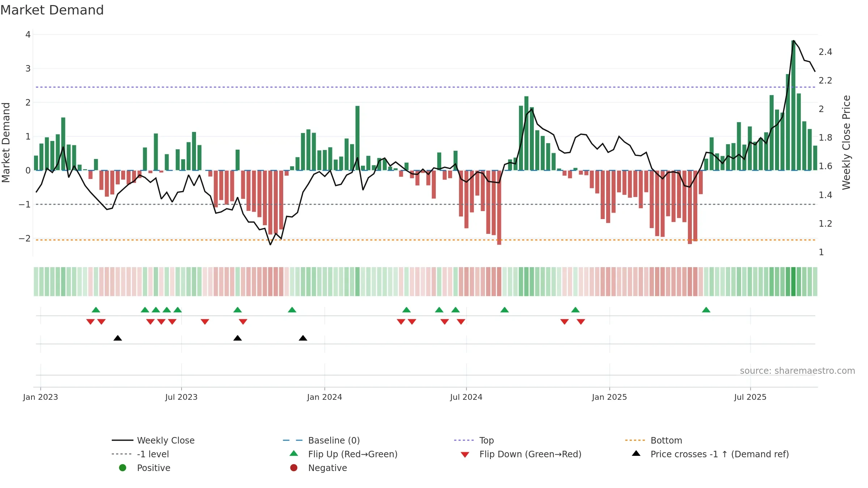
Task: Click the tallest green demand bar
Action: click(x=793, y=105)
